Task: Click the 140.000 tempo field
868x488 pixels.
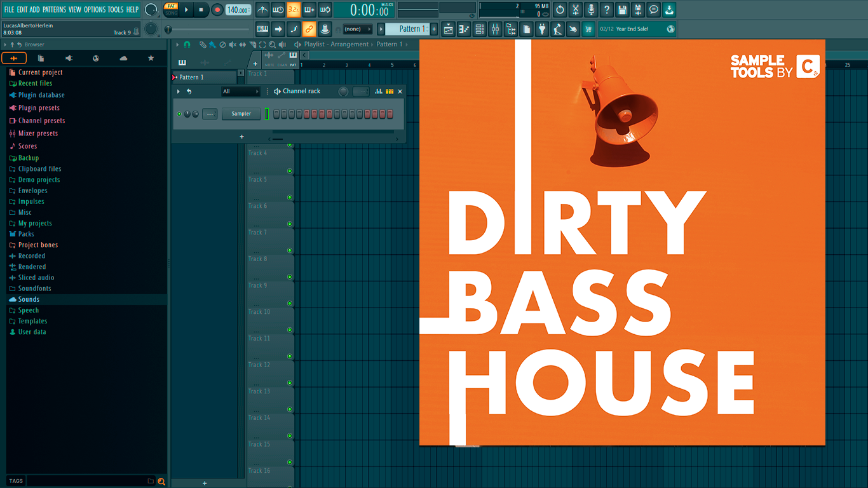Action: pyautogui.click(x=238, y=10)
